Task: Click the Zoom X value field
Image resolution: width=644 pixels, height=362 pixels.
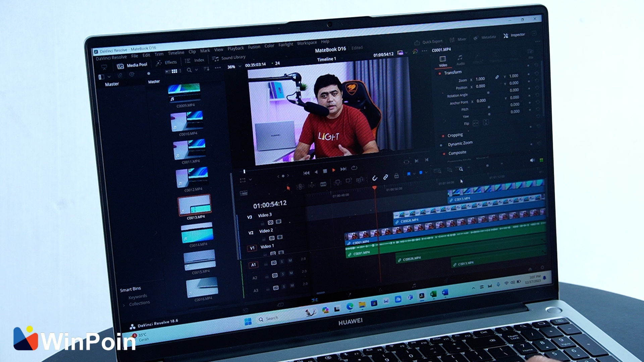Action: point(480,79)
